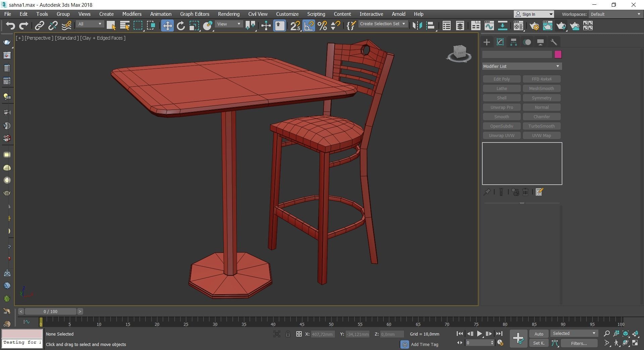Open the Render Setup icon
This screenshot has width=644, height=350.
pos(534,26)
